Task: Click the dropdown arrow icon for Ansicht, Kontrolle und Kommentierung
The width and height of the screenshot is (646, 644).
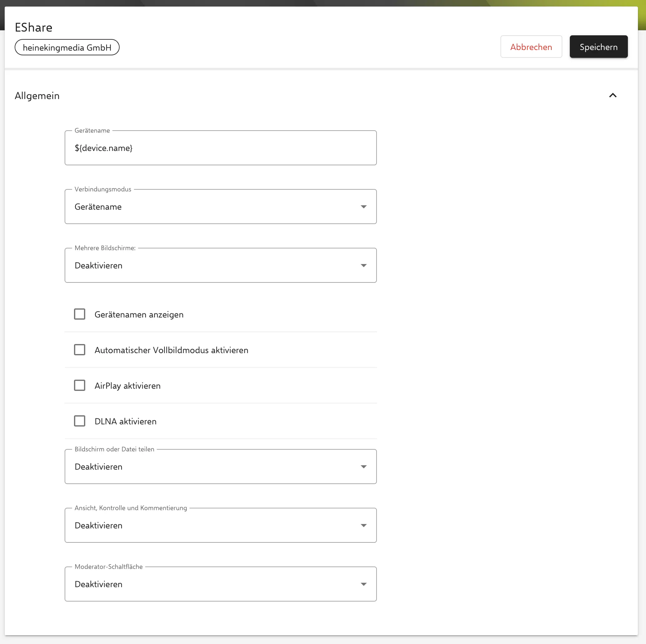Action: coord(364,525)
